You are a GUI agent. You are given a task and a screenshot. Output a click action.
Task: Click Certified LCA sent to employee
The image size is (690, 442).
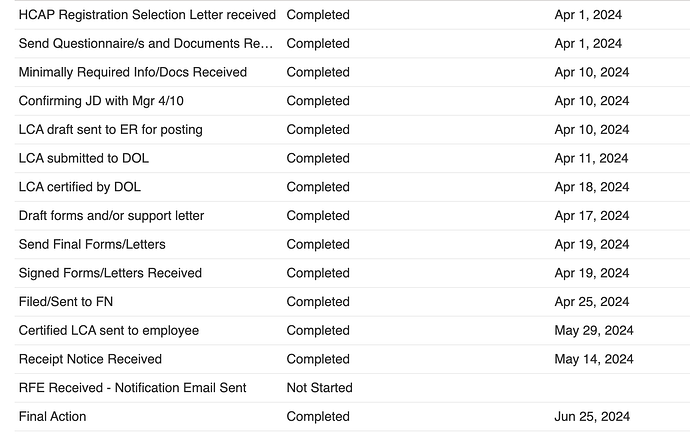109,330
